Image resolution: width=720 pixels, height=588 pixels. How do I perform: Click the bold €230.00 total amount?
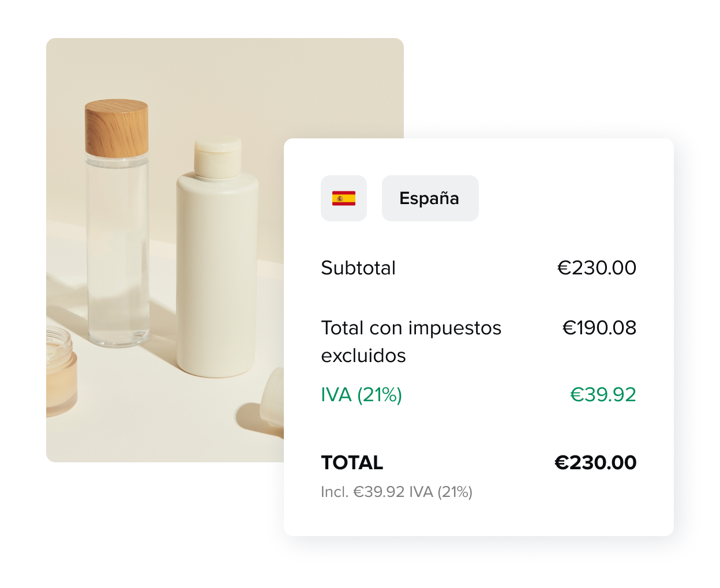pyautogui.click(x=595, y=463)
